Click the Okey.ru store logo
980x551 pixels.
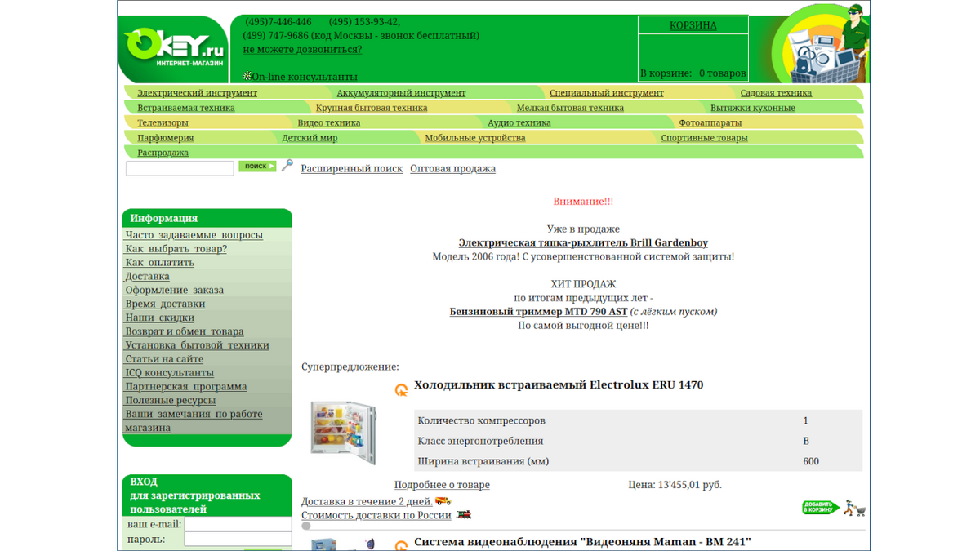[173, 47]
